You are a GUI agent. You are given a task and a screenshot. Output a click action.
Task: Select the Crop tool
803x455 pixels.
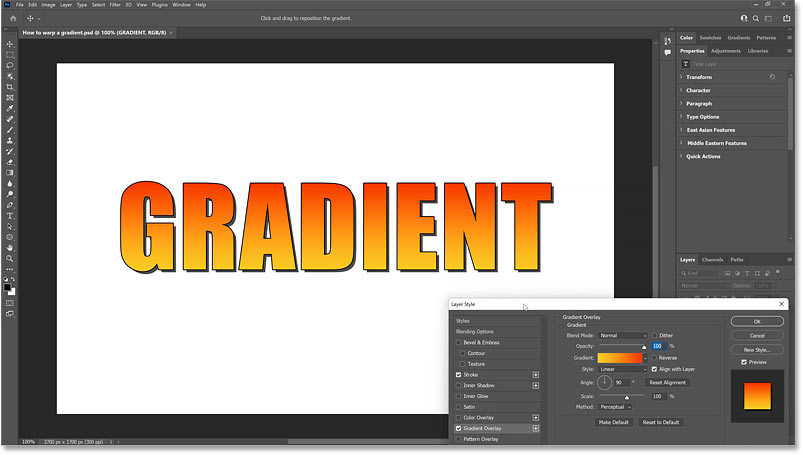click(10, 87)
